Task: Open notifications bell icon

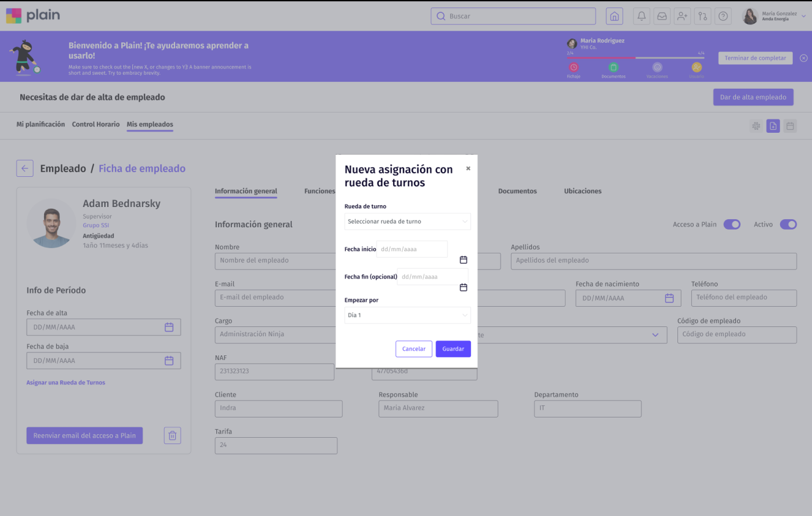Action: click(x=641, y=16)
